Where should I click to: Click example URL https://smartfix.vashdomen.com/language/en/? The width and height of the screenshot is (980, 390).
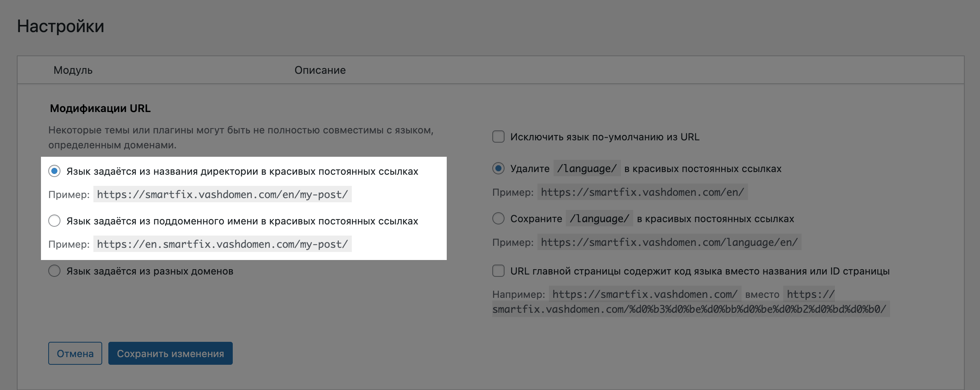click(669, 242)
